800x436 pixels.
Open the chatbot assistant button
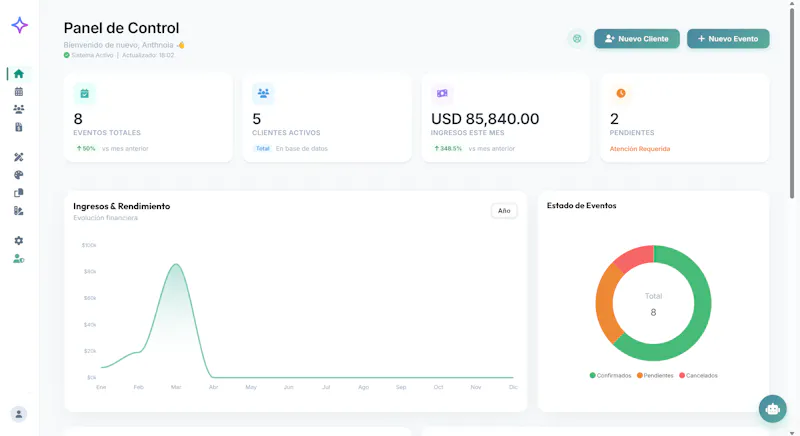pos(772,409)
